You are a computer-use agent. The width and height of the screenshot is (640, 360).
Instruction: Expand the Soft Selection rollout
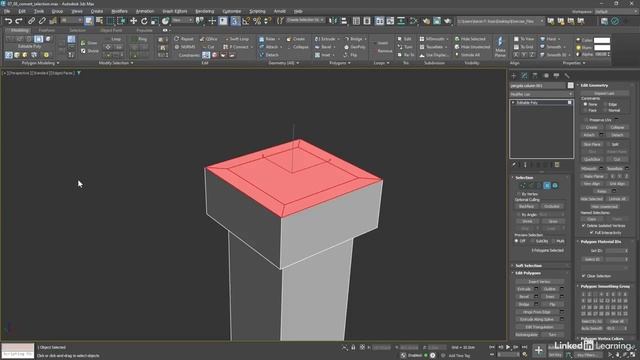pos(528,266)
